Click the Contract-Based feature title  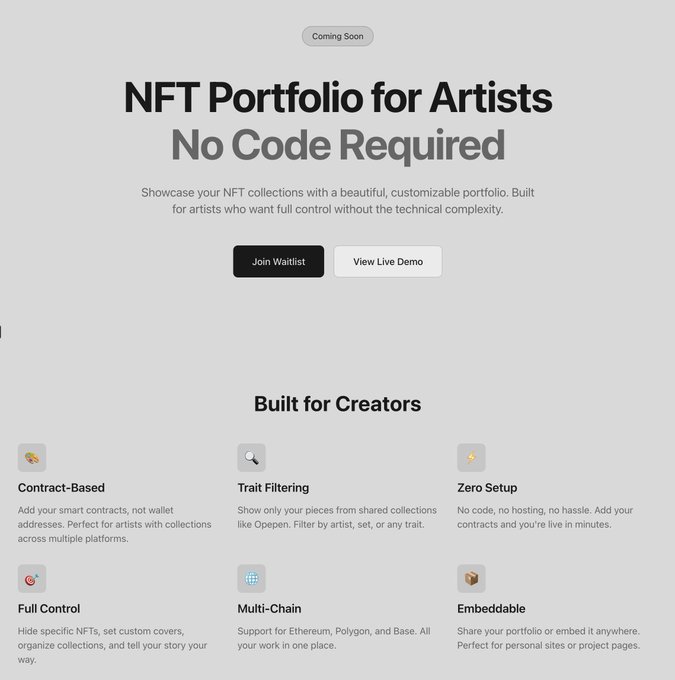click(61, 488)
